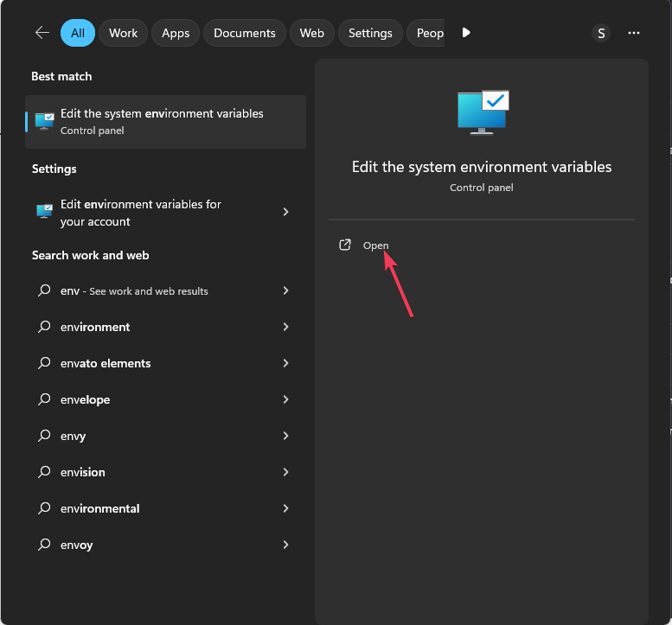Viewport: 672px width, 625px height.
Task: Switch to the Work filter tab
Action: [x=123, y=33]
